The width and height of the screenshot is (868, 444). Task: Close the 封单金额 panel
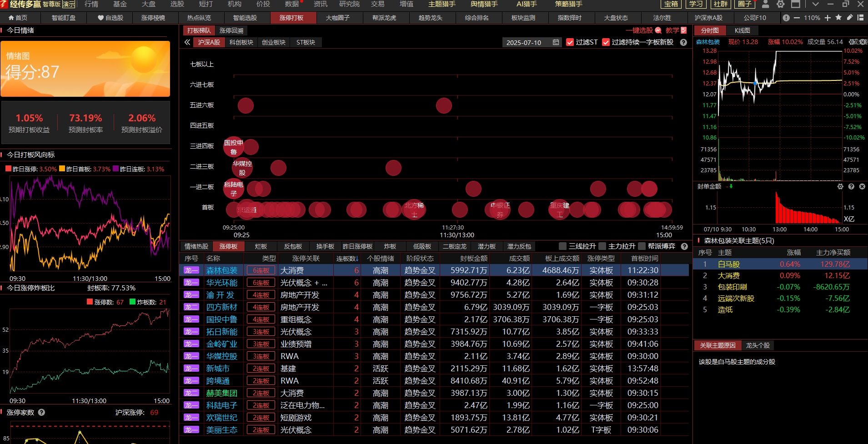pos(862,186)
